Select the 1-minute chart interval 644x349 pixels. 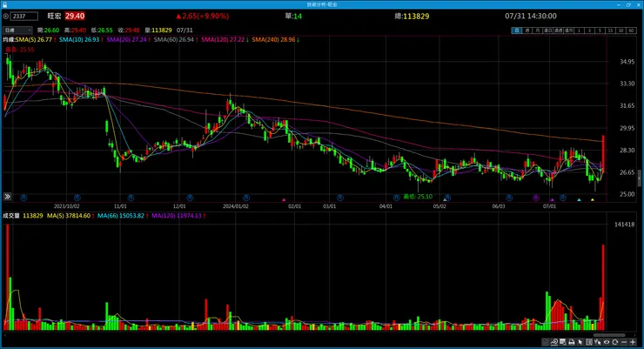tap(579, 30)
